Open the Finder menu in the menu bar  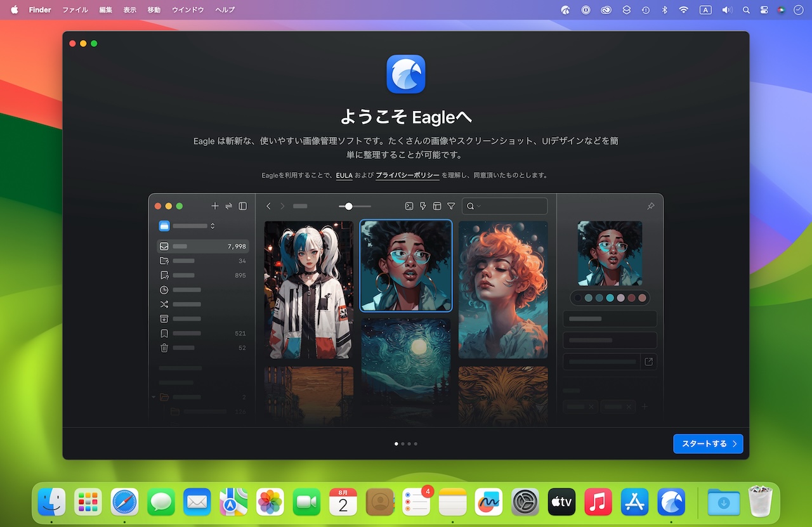pos(40,10)
